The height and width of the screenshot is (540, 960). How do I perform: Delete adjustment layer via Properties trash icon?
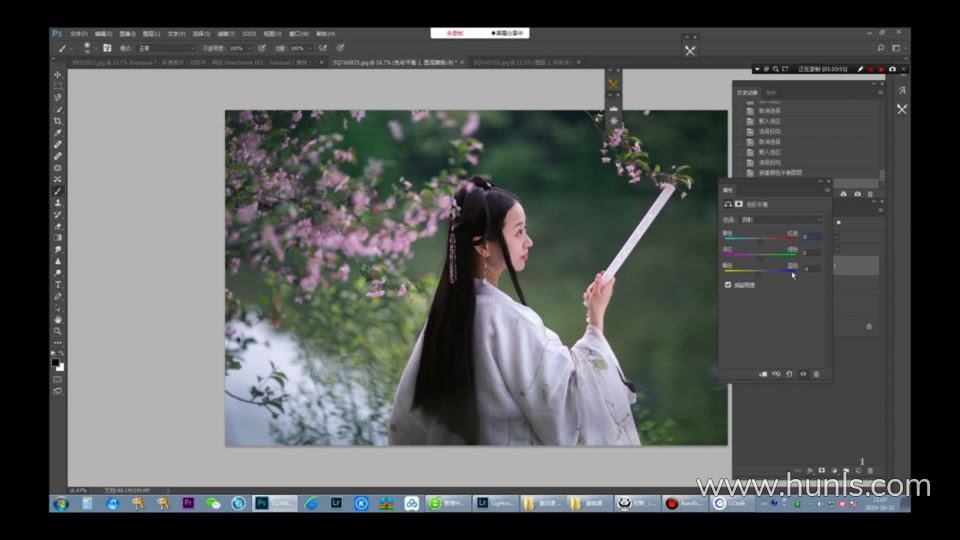[816, 374]
